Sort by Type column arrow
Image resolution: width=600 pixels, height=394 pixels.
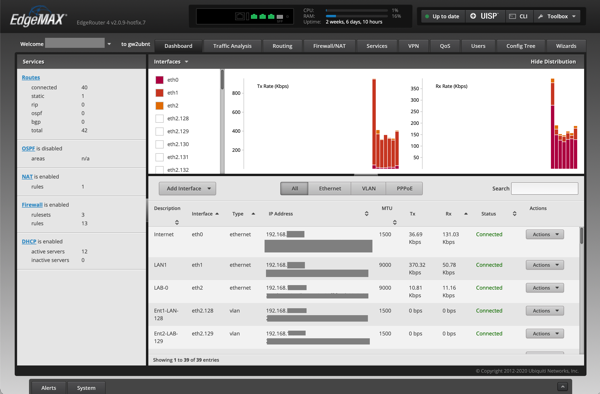253,214
